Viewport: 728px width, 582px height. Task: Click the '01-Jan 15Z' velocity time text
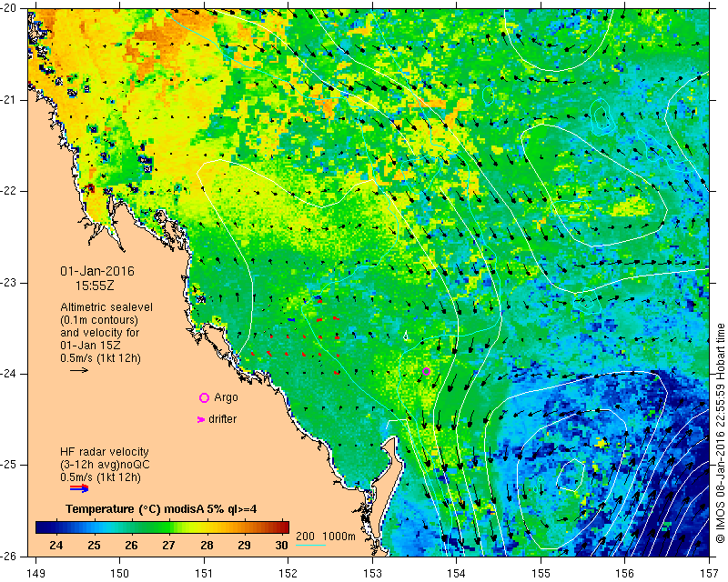pos(92,346)
